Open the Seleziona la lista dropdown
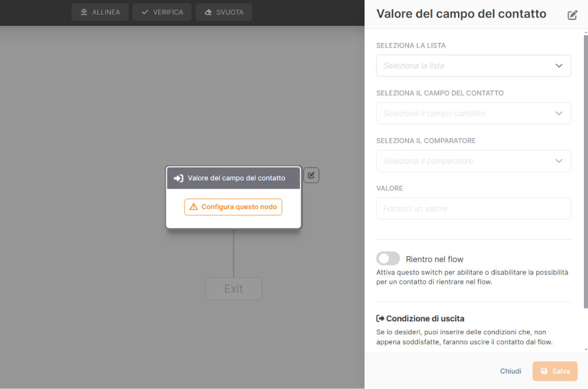Screen dimensions: 588x389 tap(473, 66)
